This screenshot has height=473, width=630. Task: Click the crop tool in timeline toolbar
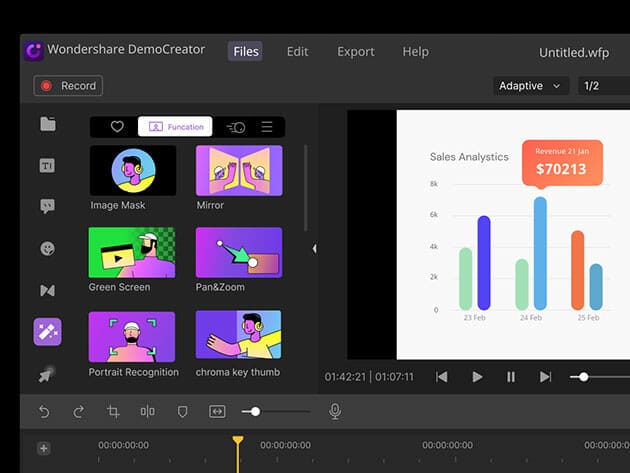point(113,411)
